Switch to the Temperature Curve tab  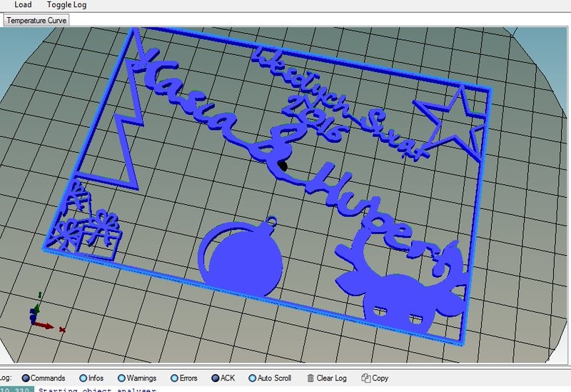[x=36, y=21]
